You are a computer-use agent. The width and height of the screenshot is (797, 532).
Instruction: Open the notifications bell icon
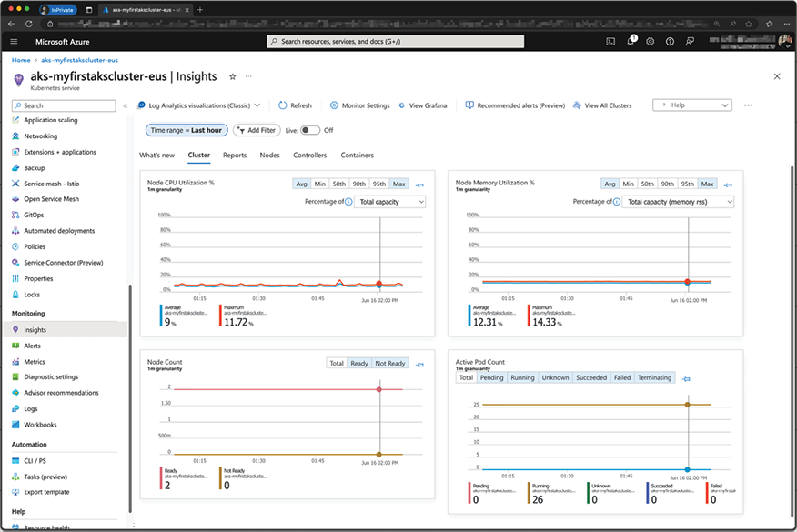coord(631,42)
